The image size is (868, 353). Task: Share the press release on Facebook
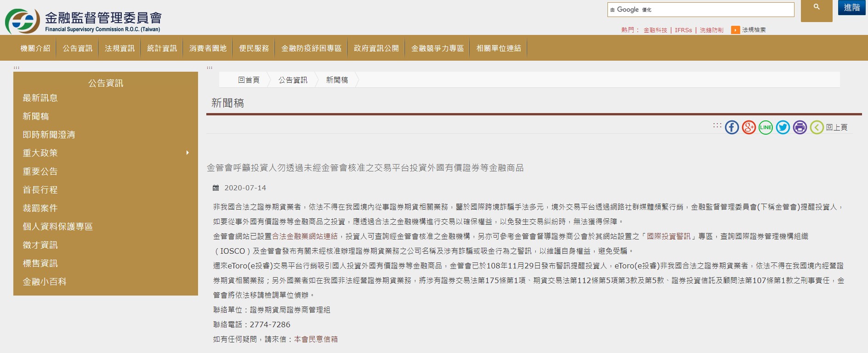732,127
